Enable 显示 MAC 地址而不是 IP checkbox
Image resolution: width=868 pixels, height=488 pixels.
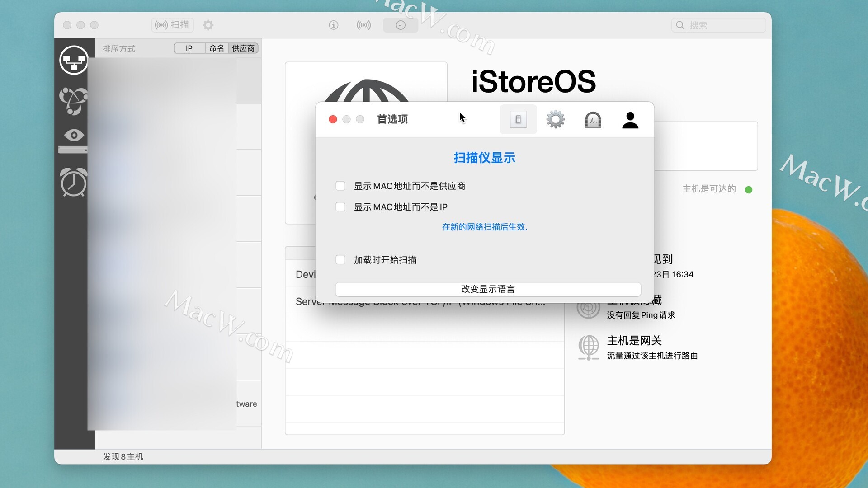tap(340, 206)
